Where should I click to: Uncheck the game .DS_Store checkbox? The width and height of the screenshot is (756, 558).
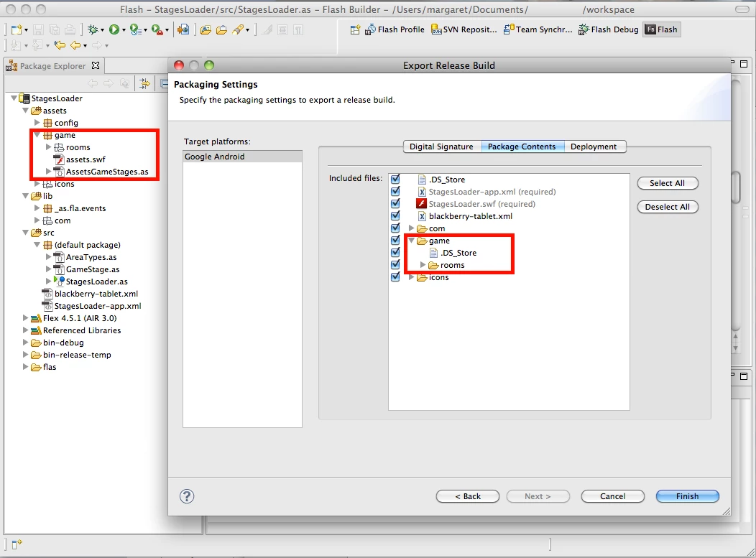(395, 253)
